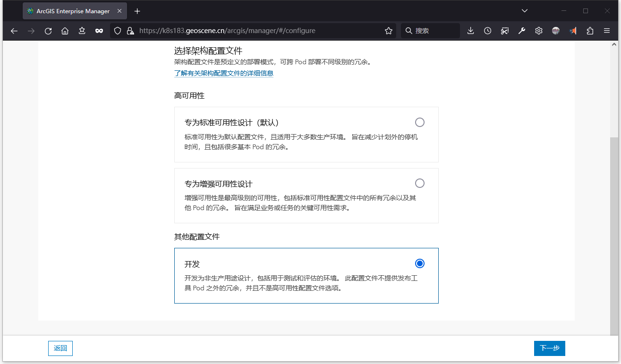Image resolution: width=621 pixels, height=364 pixels.
Task: Click the 高可用性 section heading
Action: click(x=189, y=96)
